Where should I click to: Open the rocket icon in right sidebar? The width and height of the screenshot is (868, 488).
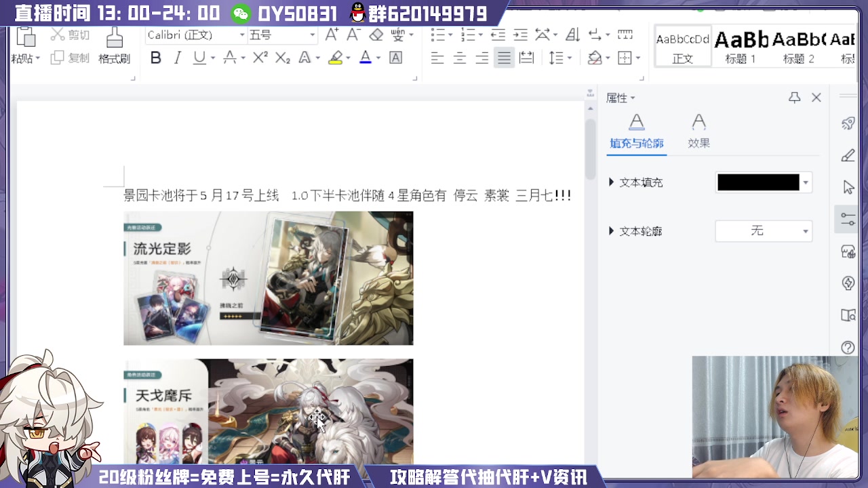(x=848, y=123)
